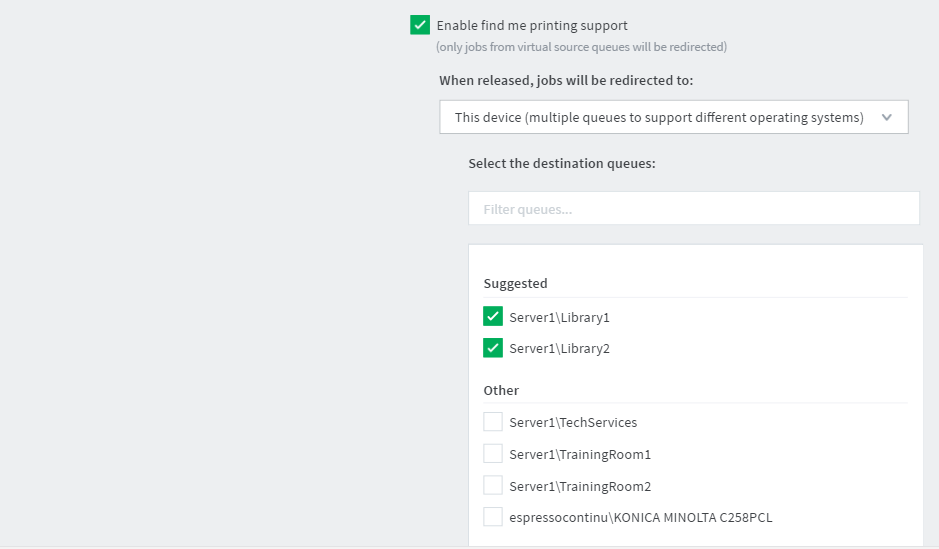Screen dimensions: 939x549
Task: Click the Other section heading
Action: tap(501, 390)
